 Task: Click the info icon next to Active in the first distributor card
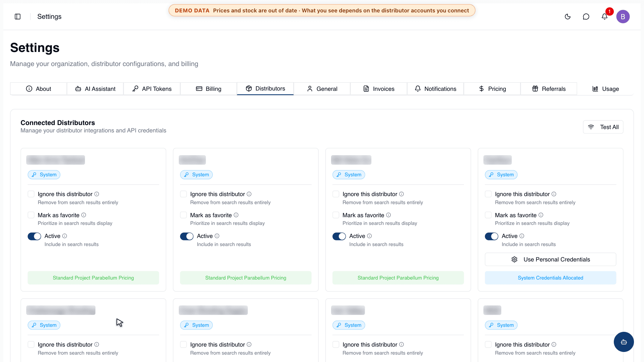point(65,236)
